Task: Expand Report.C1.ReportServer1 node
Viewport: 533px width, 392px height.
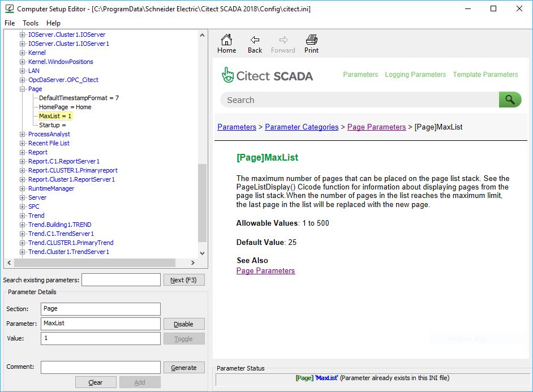Action: (x=23, y=161)
